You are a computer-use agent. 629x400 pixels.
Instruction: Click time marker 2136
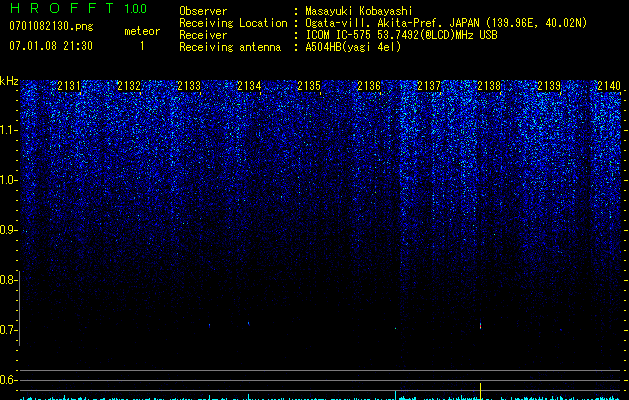pyautogui.click(x=369, y=85)
